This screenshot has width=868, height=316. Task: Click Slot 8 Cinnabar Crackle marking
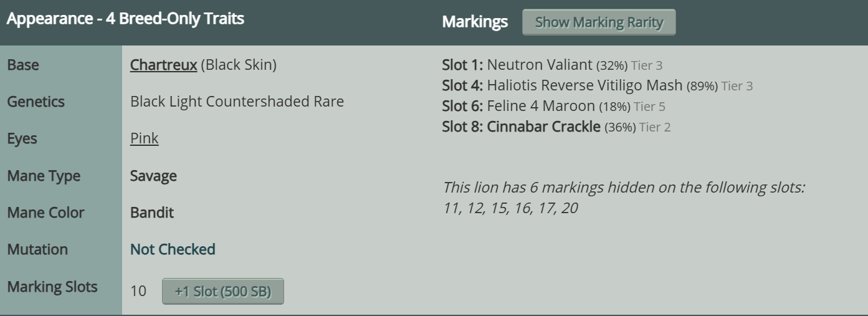coord(556,127)
